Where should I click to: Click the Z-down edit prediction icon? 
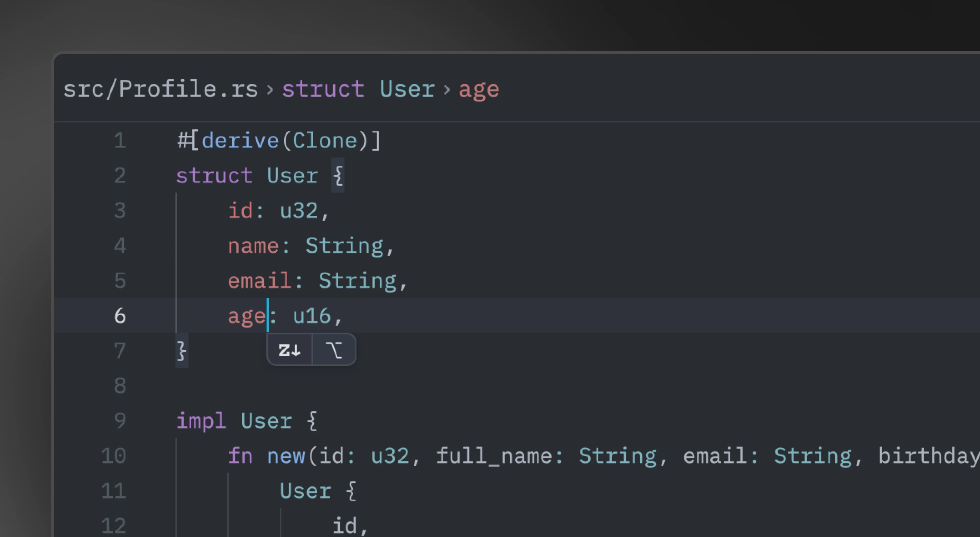coord(290,350)
